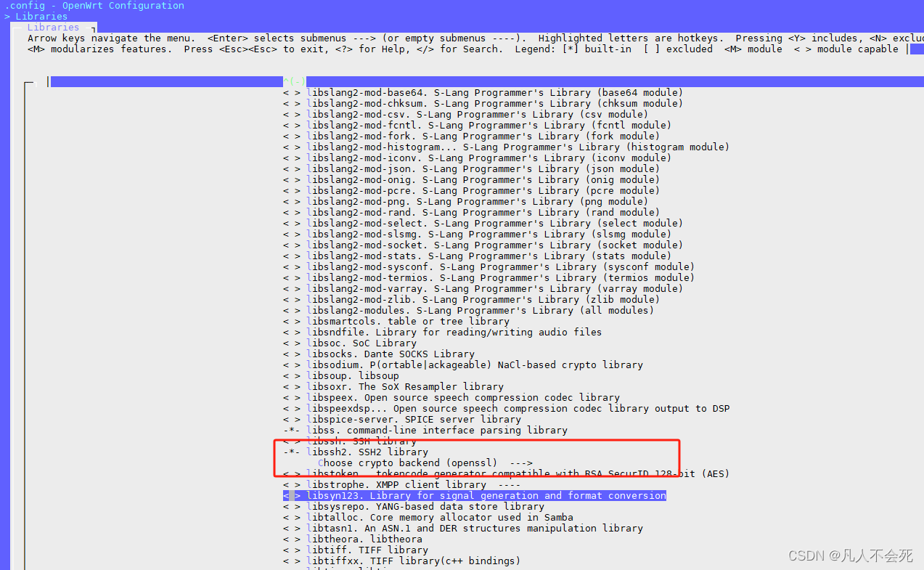Toggle libslang2-mod-csv selection marker
The image size is (924, 570).
292,115
